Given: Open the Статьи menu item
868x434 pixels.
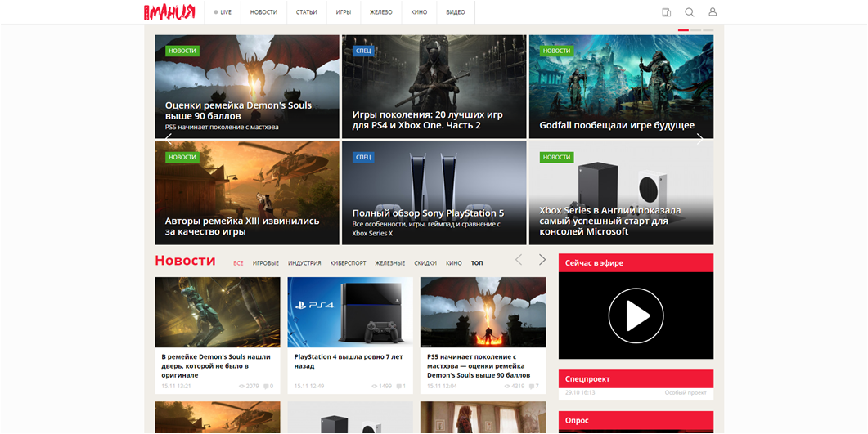Looking at the screenshot, I should click(x=306, y=12).
